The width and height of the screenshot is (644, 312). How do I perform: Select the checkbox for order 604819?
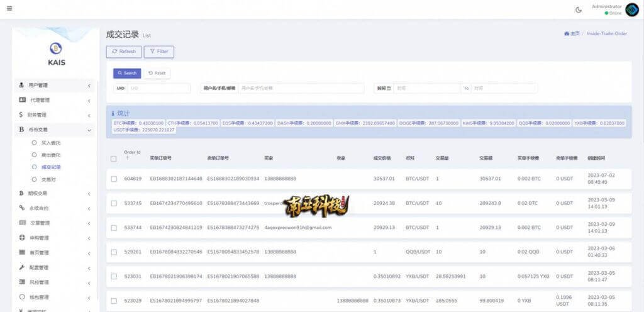pos(113,179)
